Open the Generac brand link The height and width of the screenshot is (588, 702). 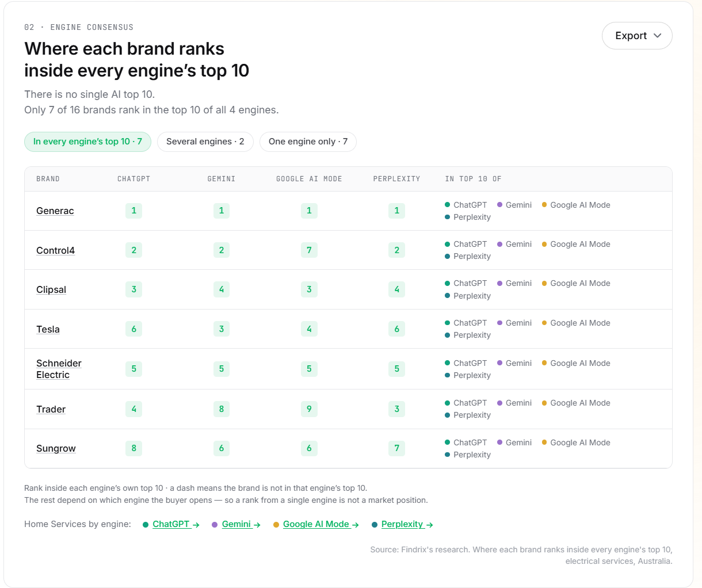click(x=55, y=211)
